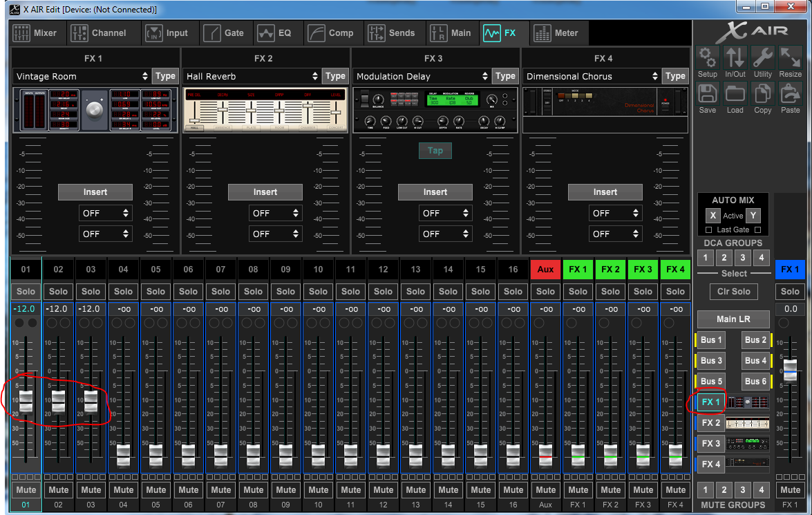Viewport: 812px width, 515px height.
Task: Click the small effect icon beside FX 3 send
Action: pyautogui.click(x=748, y=444)
